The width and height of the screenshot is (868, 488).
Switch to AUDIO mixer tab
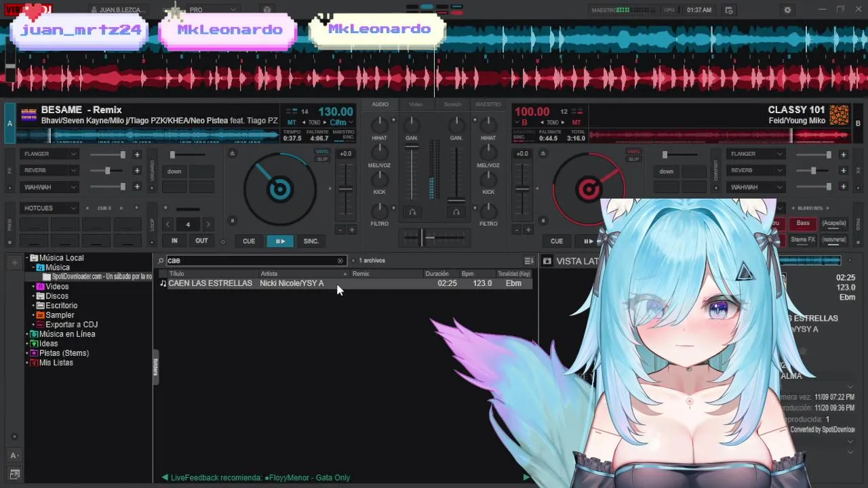point(380,104)
